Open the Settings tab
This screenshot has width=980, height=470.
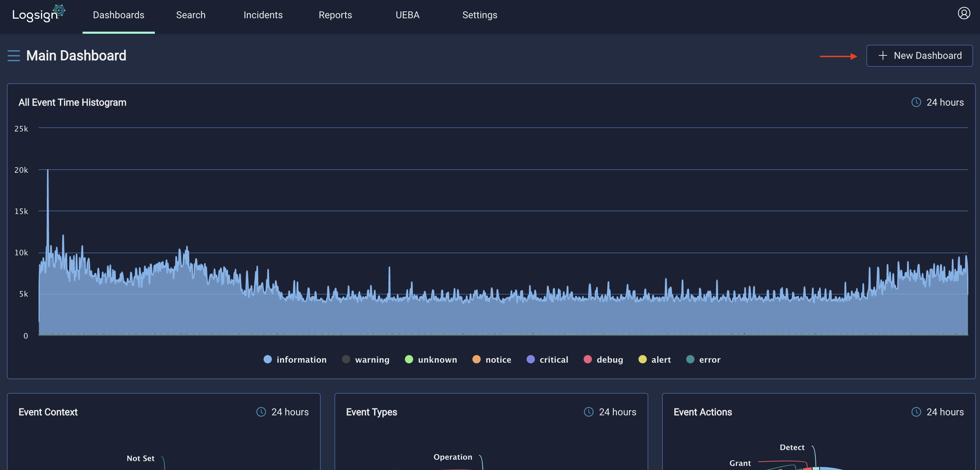(x=480, y=15)
